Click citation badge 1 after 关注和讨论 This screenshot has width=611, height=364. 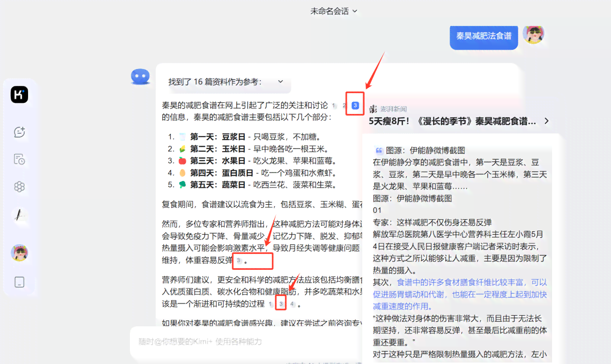334,105
